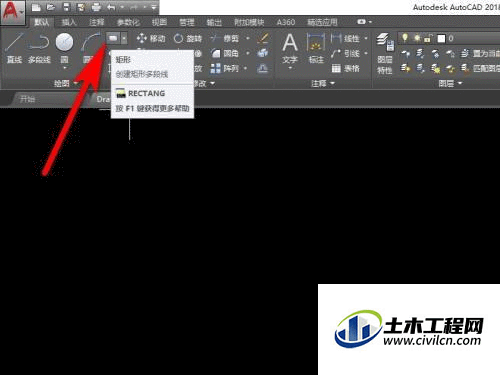
Task: Switch to the 开始 file tab
Action: [x=27, y=99]
